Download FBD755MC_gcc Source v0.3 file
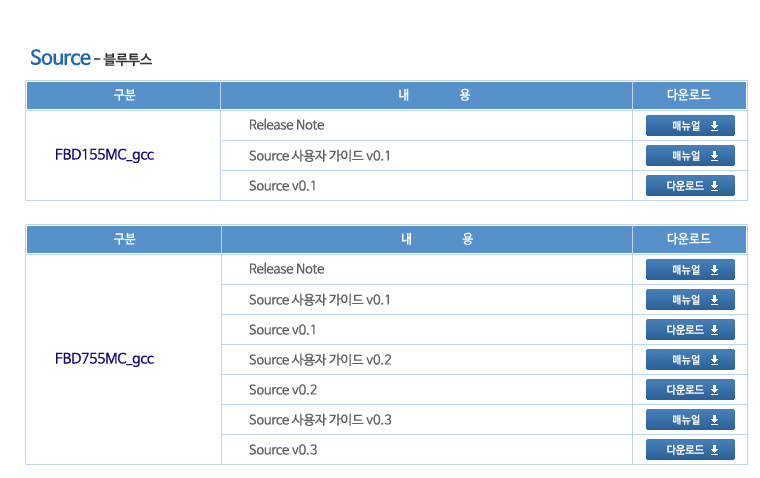 (690, 450)
